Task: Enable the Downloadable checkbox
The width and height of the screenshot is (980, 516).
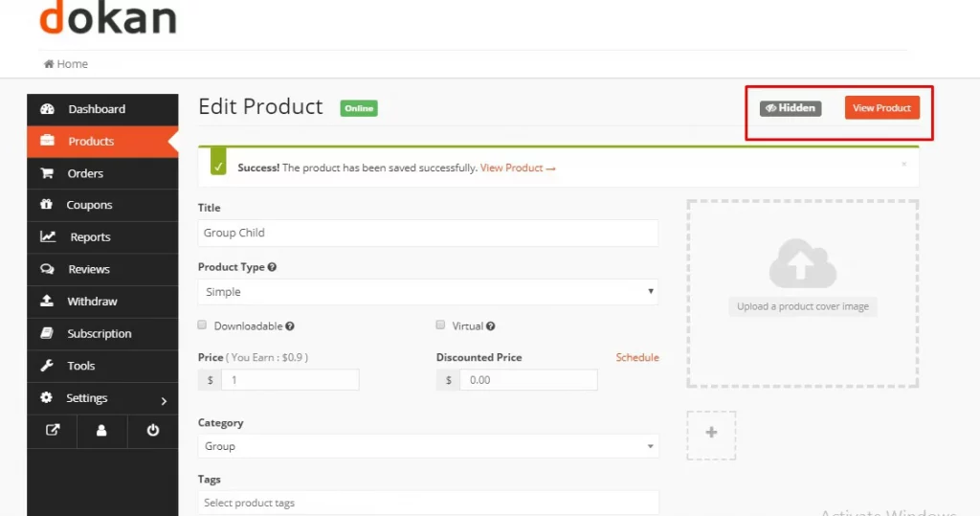Action: [202, 325]
